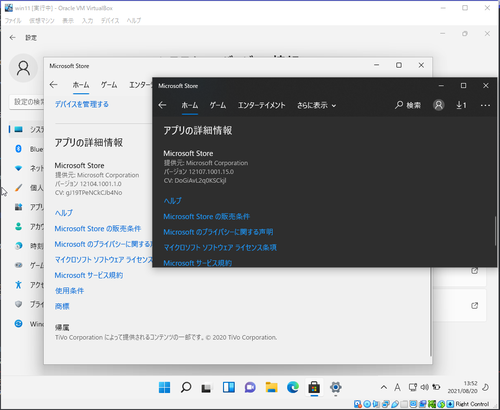Open account profile icon in dark Store
This screenshot has width=500, height=410.
tap(439, 105)
